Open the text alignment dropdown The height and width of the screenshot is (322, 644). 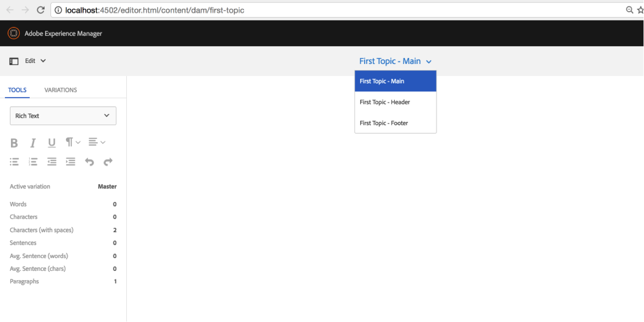pyautogui.click(x=97, y=142)
